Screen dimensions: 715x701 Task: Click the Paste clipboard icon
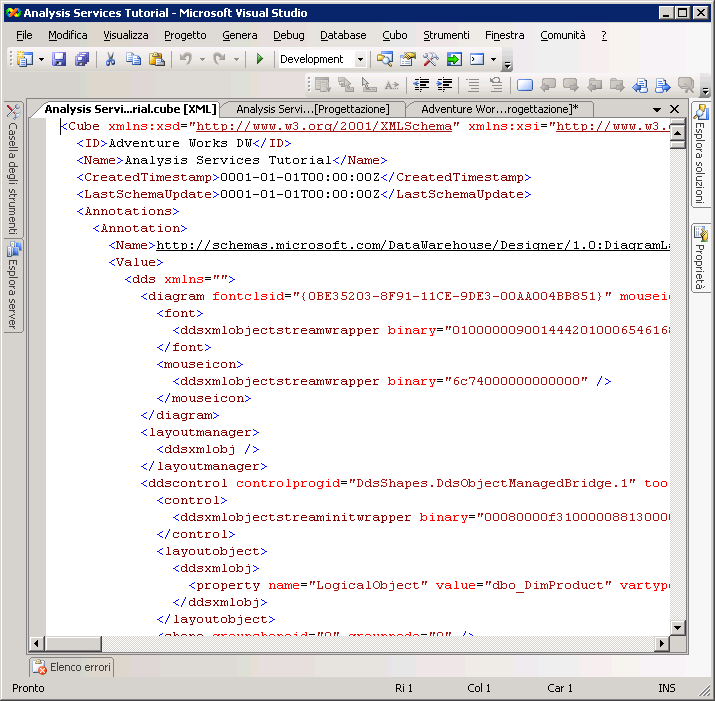click(x=157, y=59)
